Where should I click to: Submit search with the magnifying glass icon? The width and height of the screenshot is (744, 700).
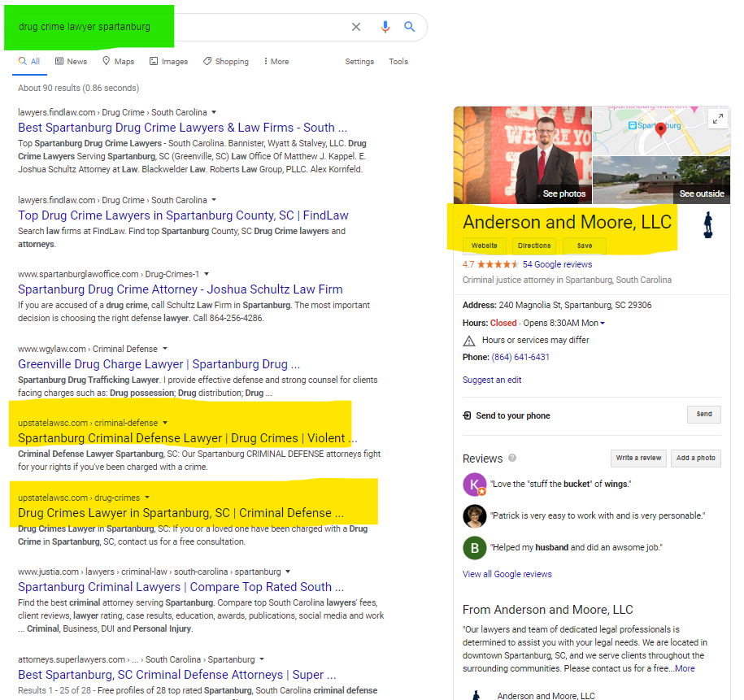410,27
